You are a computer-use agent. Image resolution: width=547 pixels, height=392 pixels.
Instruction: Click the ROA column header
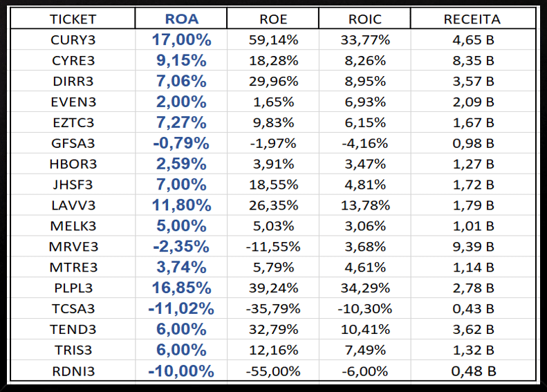(x=181, y=19)
